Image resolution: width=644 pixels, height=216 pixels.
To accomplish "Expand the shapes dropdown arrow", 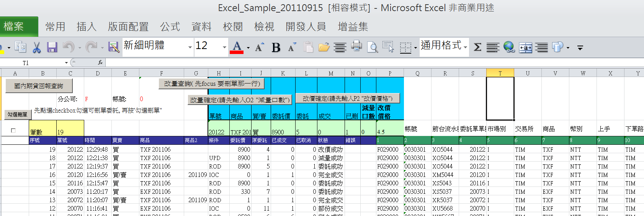I will pos(568,48).
